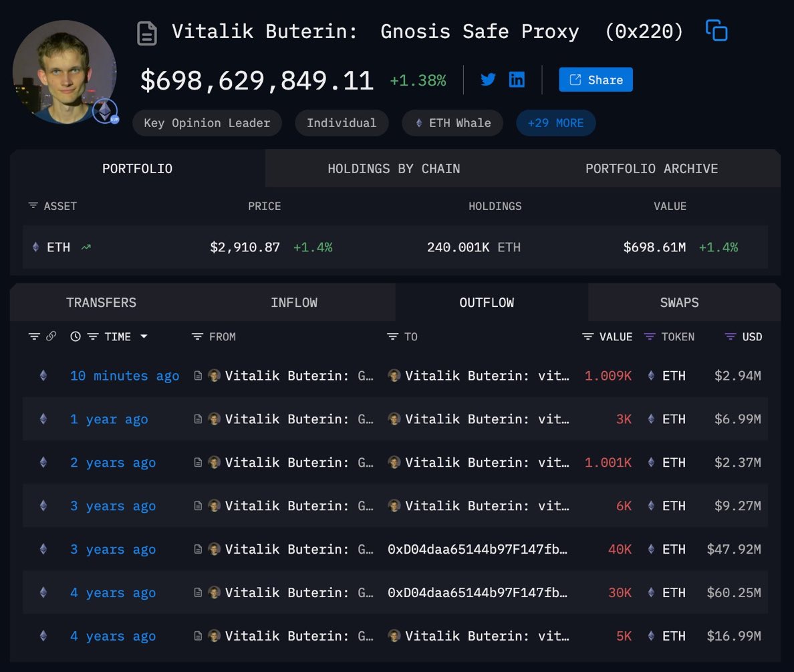Click the 1.009K transfer value
Viewport: 794px width, 672px height.
tap(608, 376)
